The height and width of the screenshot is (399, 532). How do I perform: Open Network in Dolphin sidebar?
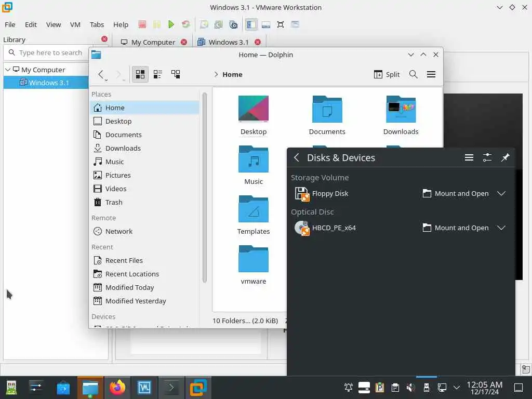(145, 231)
